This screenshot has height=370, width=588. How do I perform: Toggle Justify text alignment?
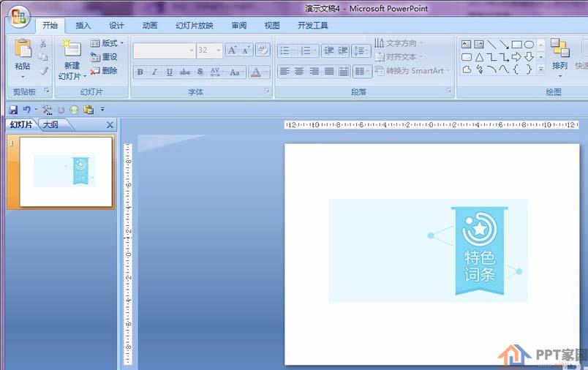329,71
